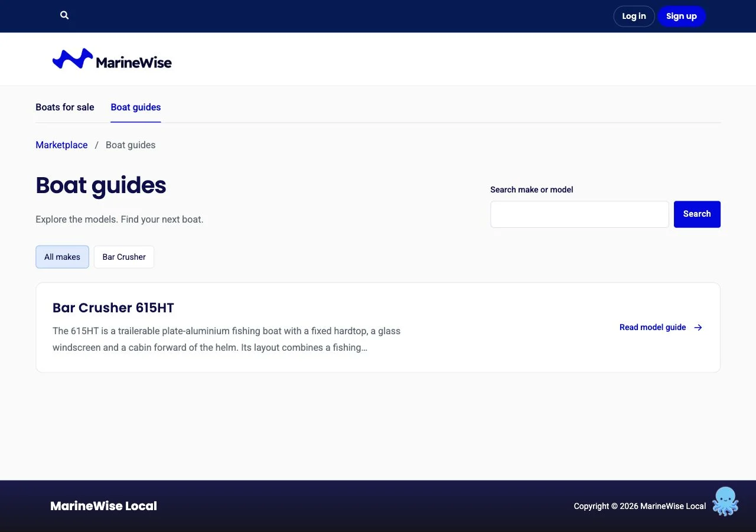Open the Boats for sale tab
The height and width of the screenshot is (532, 756).
click(65, 107)
